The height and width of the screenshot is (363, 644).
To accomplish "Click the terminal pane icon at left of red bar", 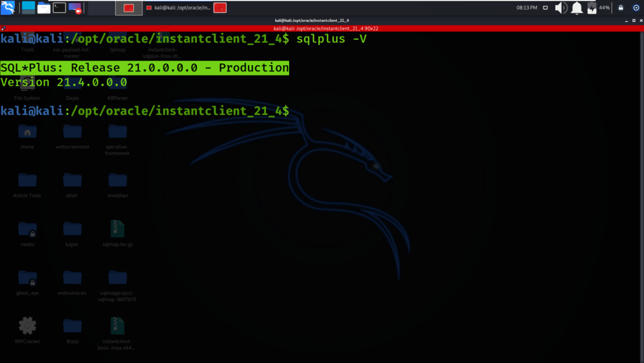I will [x=3, y=28].
